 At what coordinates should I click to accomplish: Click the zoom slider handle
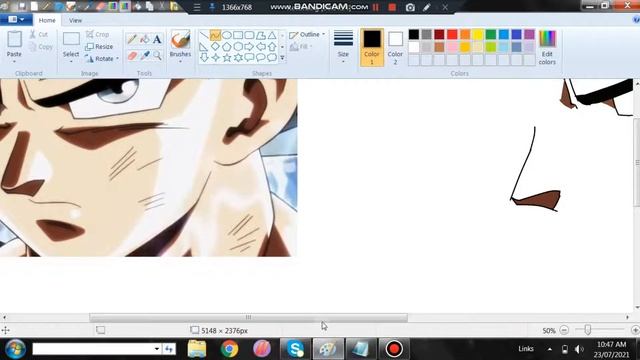pos(587,329)
